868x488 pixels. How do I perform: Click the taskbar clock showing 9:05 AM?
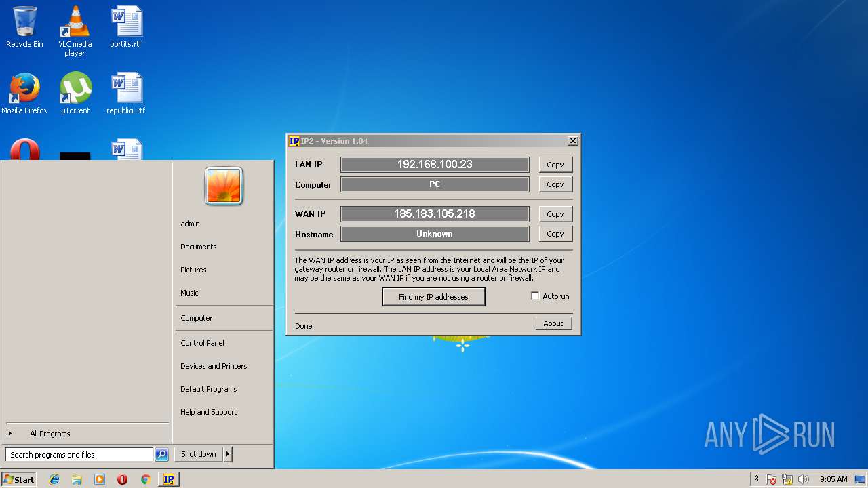tap(833, 479)
